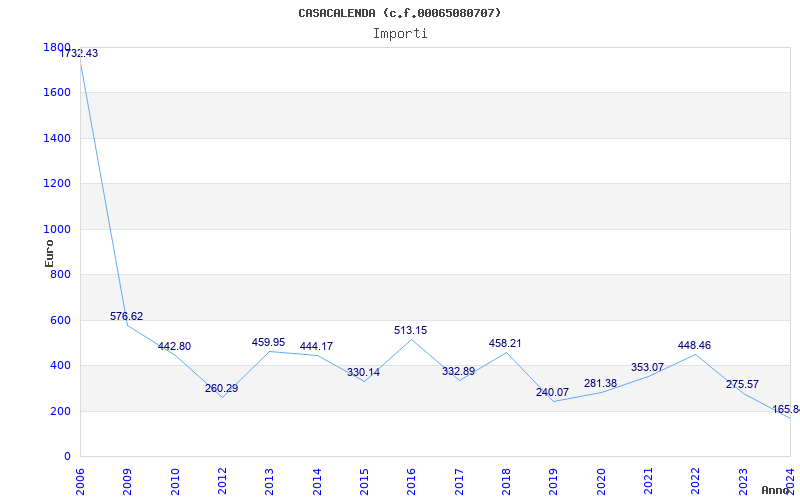Click the x-axis year 2022
This screenshot has height=500, width=800.
(x=695, y=482)
